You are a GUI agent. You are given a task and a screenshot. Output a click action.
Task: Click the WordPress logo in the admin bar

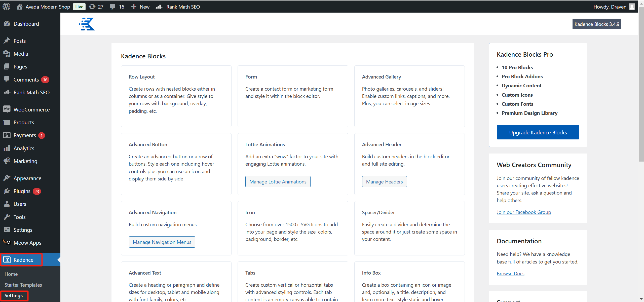point(6,7)
